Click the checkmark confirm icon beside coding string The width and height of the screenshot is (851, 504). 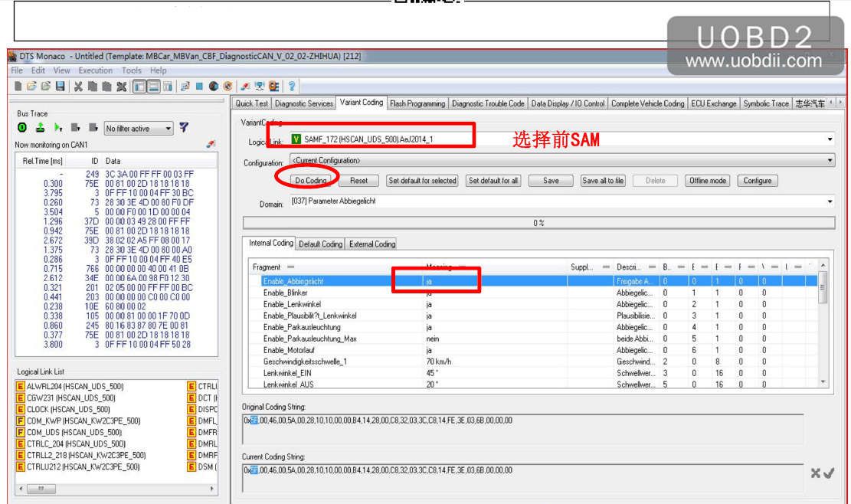[829, 473]
